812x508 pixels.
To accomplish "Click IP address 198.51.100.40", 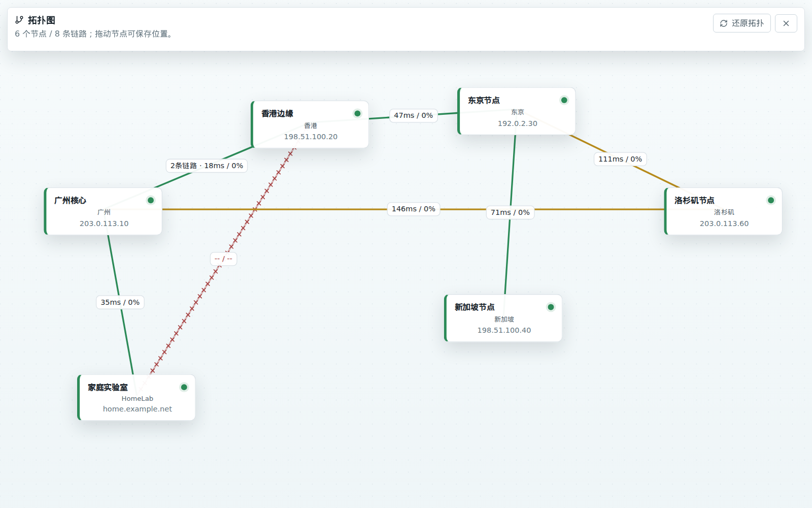I will 504,330.
